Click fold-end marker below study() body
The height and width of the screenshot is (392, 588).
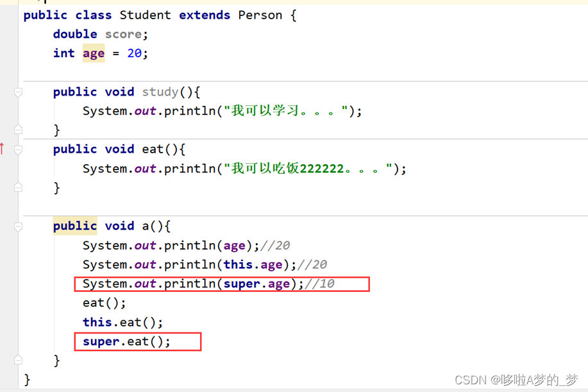17,130
